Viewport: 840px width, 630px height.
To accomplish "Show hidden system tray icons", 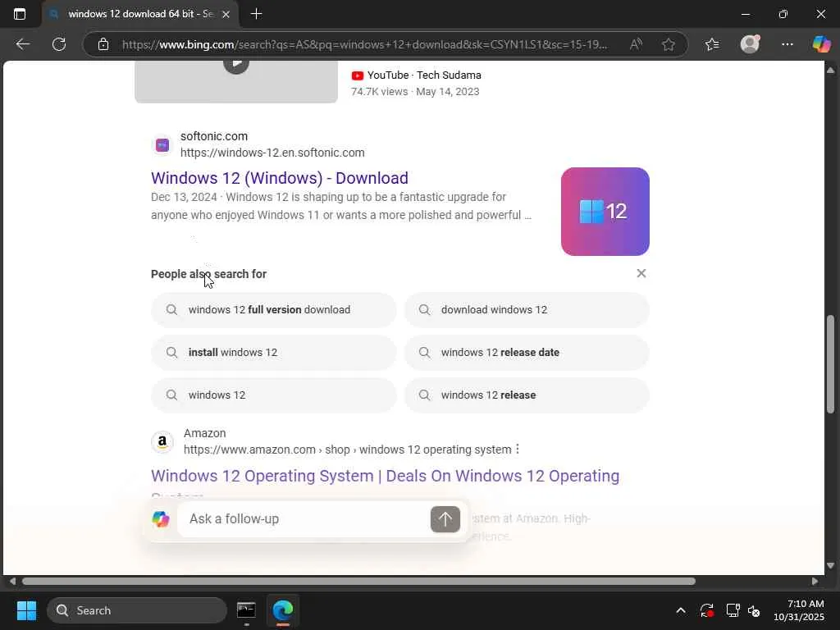I will tap(680, 610).
